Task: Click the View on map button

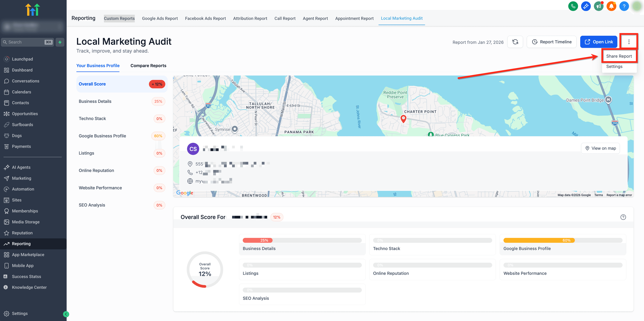Action: click(600, 148)
